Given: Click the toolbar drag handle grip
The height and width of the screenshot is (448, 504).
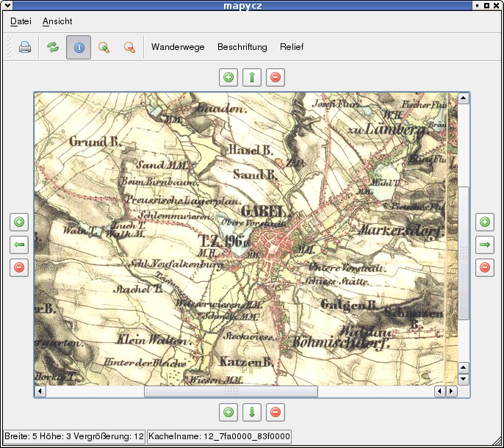Looking at the screenshot, I should (x=9, y=47).
